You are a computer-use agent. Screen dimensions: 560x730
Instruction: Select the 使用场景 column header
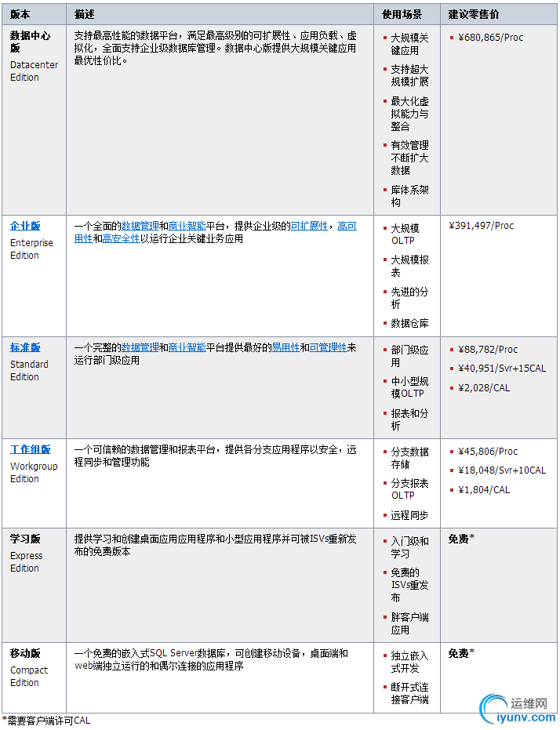coord(402,14)
